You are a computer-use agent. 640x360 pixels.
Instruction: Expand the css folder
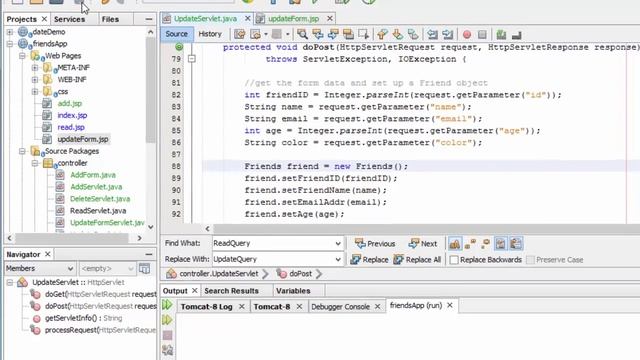[35, 91]
